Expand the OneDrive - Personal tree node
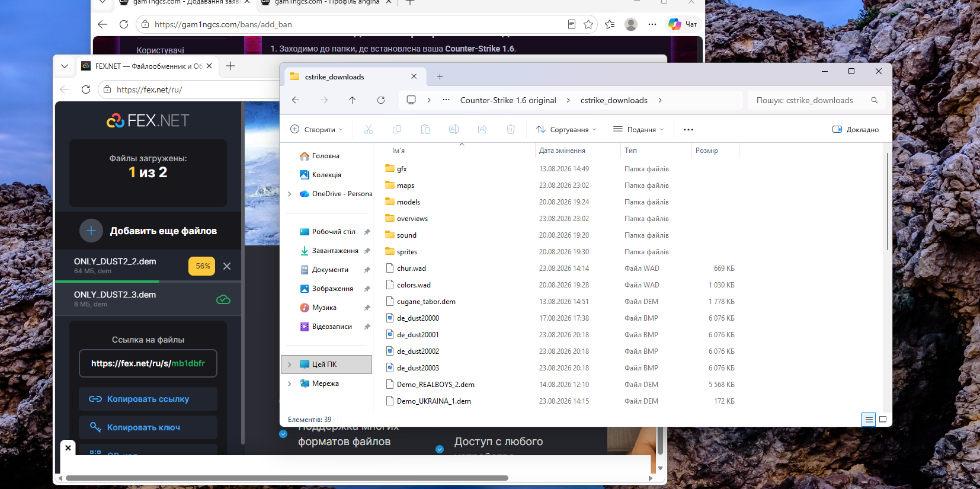The height and width of the screenshot is (489, 980). pyautogui.click(x=290, y=194)
